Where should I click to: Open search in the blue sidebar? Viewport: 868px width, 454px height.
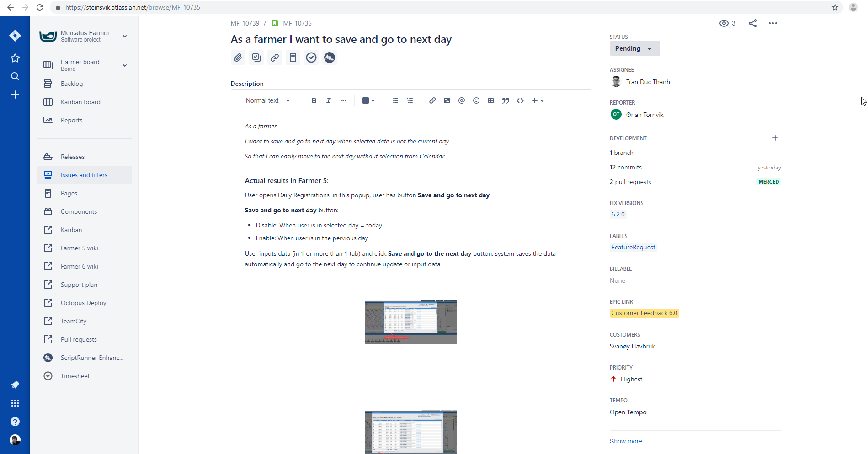coord(15,76)
